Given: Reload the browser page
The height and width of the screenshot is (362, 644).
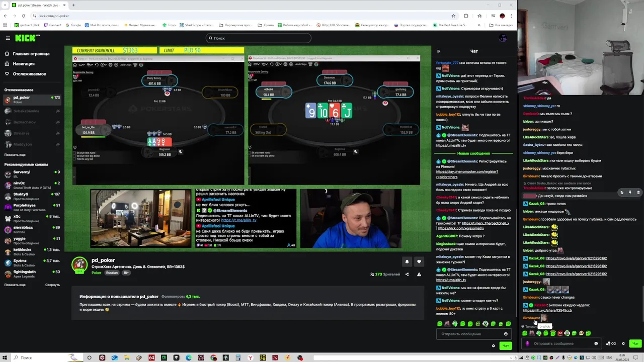Looking at the screenshot, I should [x=23, y=16].
